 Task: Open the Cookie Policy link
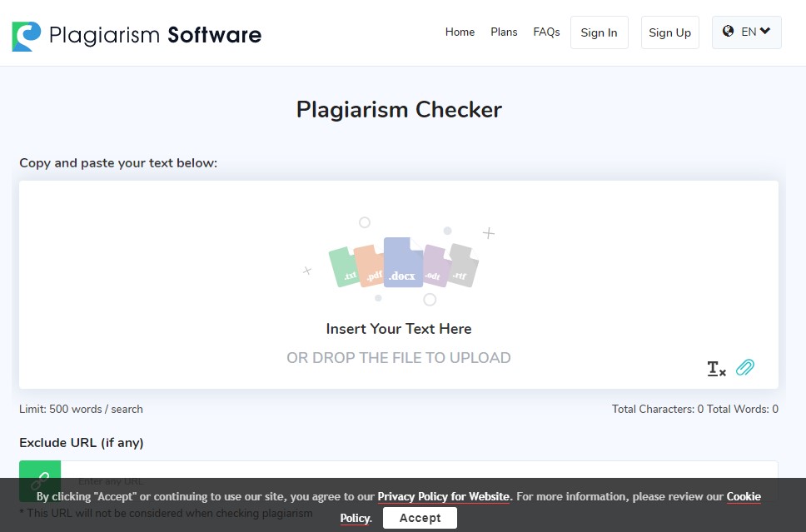[744, 496]
